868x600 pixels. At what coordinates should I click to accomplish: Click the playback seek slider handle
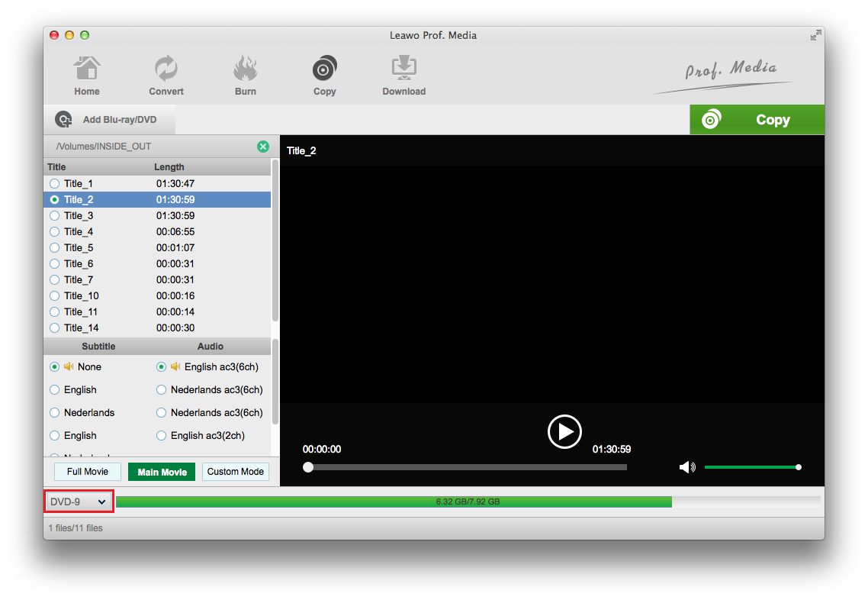click(x=308, y=467)
